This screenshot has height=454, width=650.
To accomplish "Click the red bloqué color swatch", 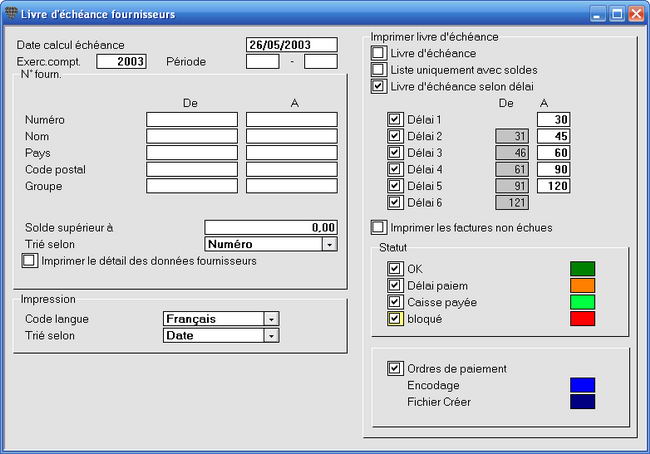I will pyautogui.click(x=582, y=318).
